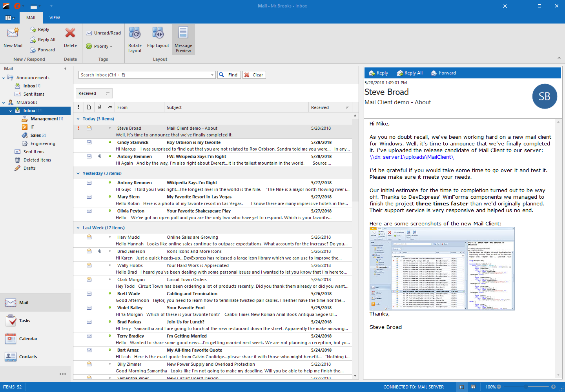This screenshot has width=565, height=392.
Task: Collapse the Today (3 items) group
Action: [x=78, y=119]
